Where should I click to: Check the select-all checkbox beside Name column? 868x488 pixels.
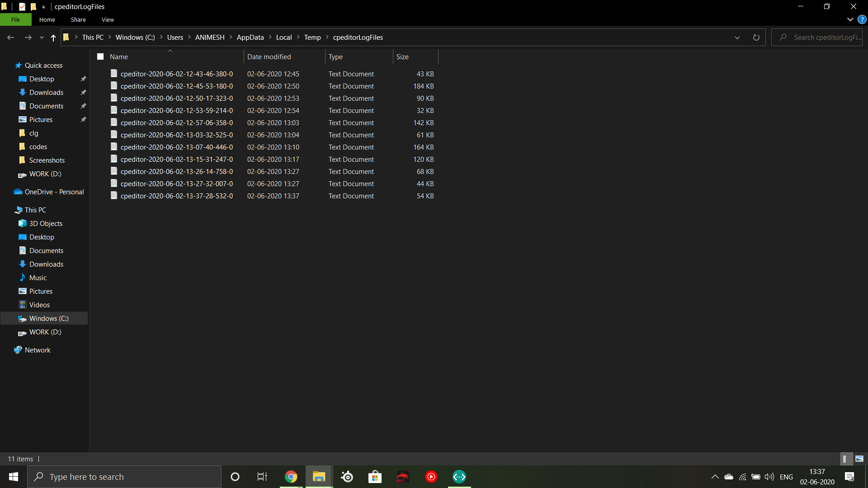(100, 56)
